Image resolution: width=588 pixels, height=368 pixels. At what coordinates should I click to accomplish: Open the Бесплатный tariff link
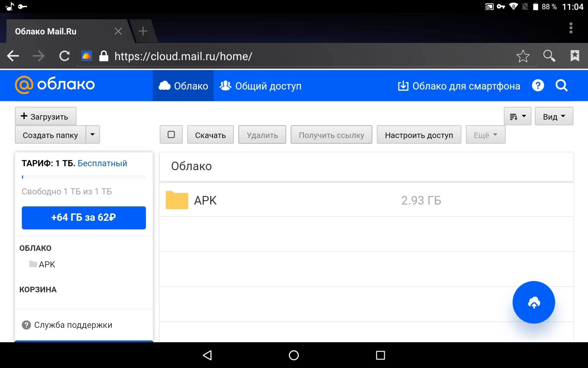point(102,163)
